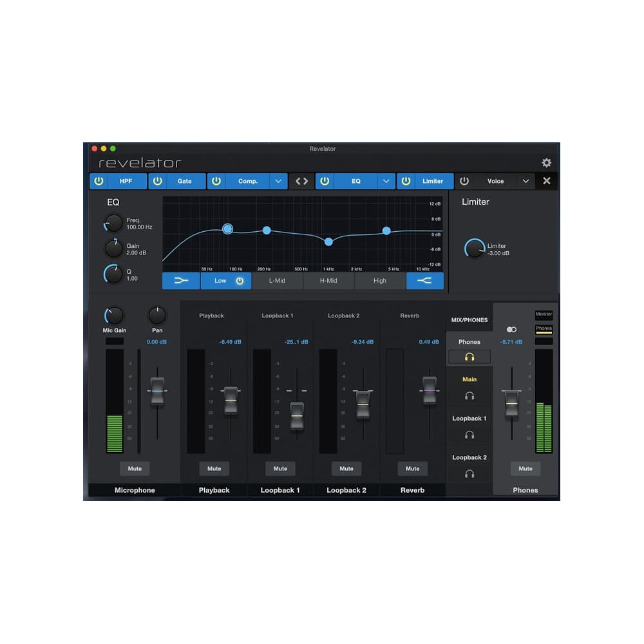This screenshot has width=644, height=644.
Task: Click the Monitor indicator label
Action: 544,314
